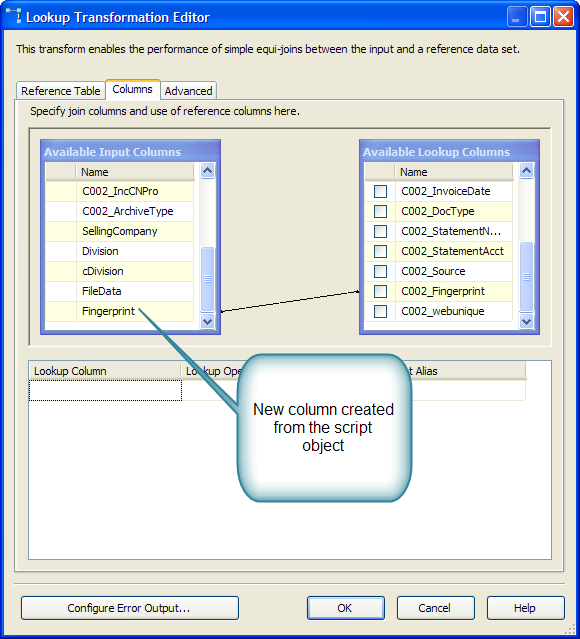Click the Name header in Available Lookup Columns
The height and width of the screenshot is (639, 580).
point(454,172)
